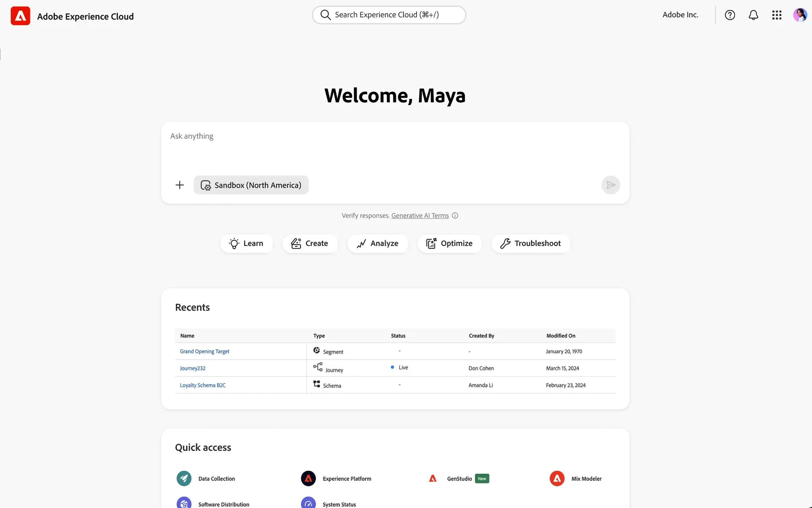Screen dimensions: 812x508
Task: Open the Data Collection quick access label
Action: point(217,479)
